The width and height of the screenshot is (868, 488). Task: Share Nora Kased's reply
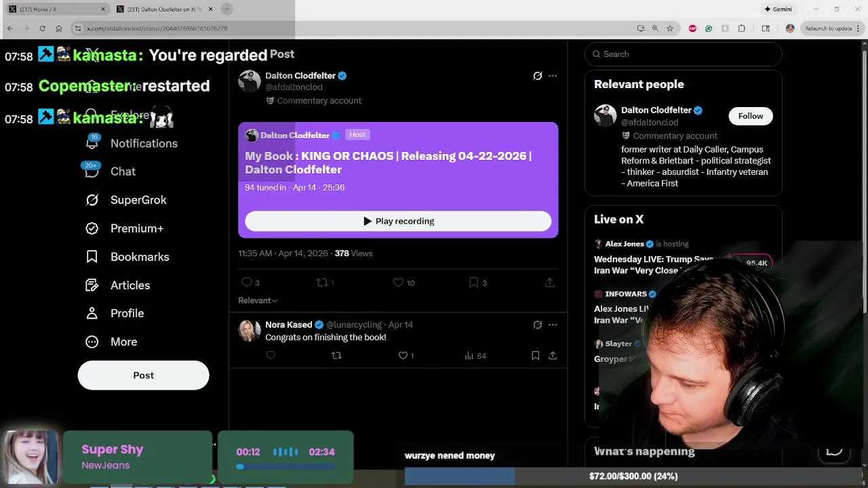point(553,355)
